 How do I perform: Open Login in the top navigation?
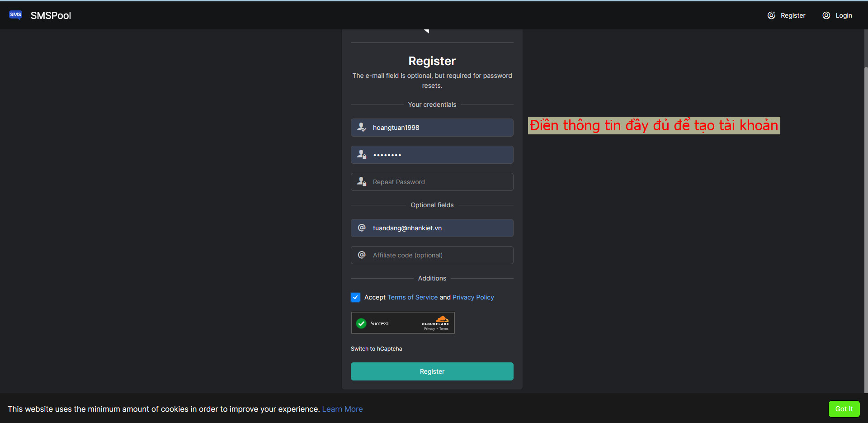click(x=837, y=15)
